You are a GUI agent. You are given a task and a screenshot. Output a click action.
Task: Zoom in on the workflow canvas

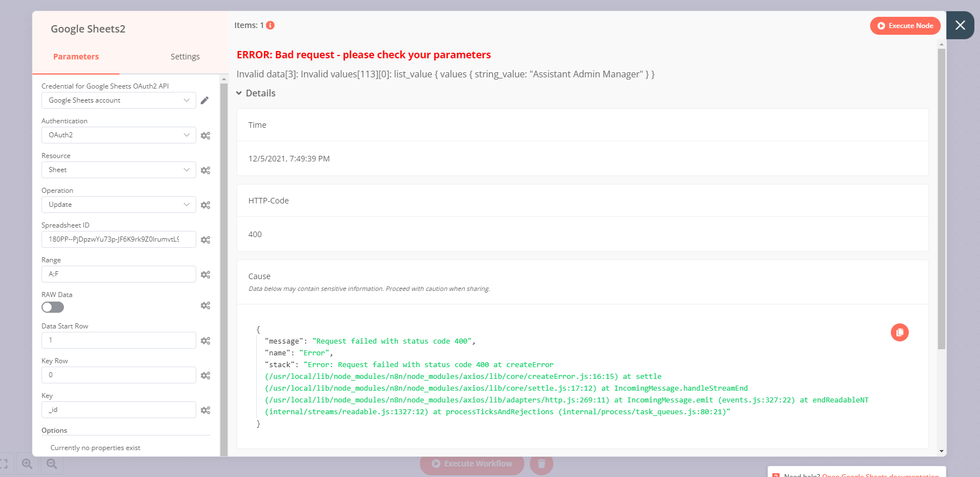click(x=27, y=464)
